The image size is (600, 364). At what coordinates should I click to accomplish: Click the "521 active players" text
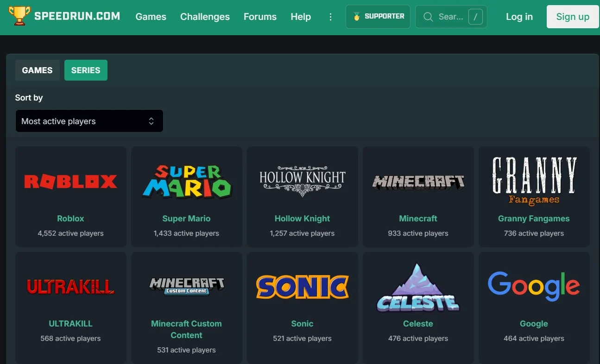click(x=302, y=339)
